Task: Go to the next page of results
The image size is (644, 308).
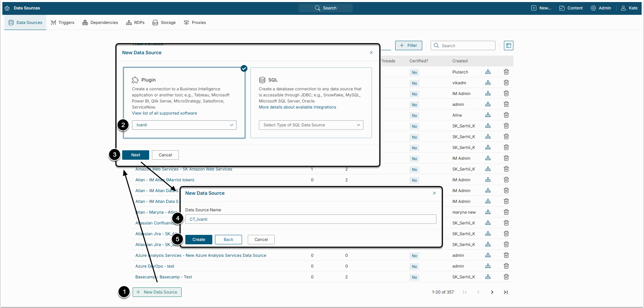Action: tap(492, 292)
